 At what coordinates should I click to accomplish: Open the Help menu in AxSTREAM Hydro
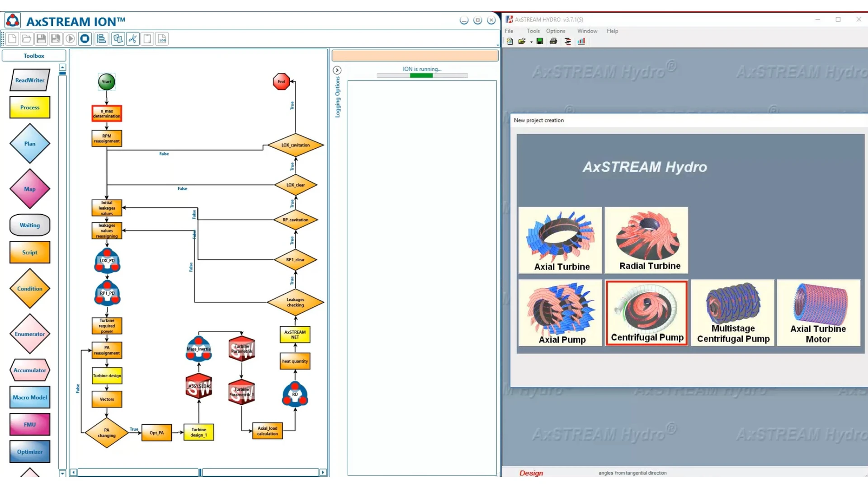tap(613, 31)
